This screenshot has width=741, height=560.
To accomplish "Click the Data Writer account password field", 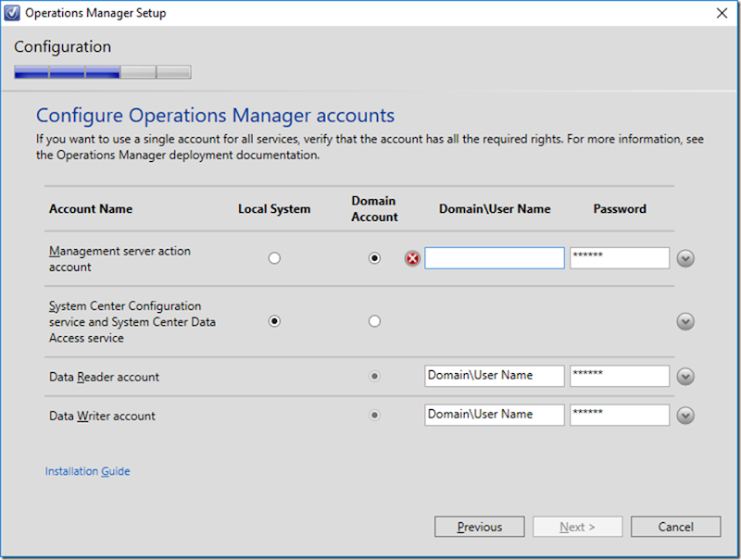I will point(620,415).
